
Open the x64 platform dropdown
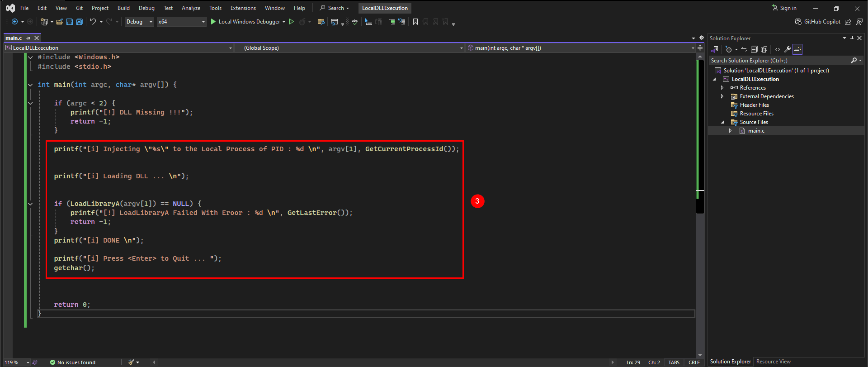[x=181, y=22]
